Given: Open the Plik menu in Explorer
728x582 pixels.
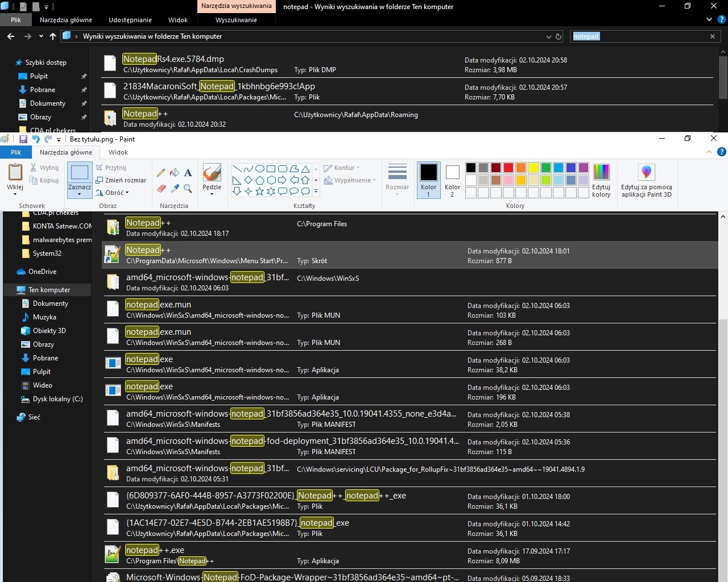Looking at the screenshot, I should pyautogui.click(x=16, y=20).
